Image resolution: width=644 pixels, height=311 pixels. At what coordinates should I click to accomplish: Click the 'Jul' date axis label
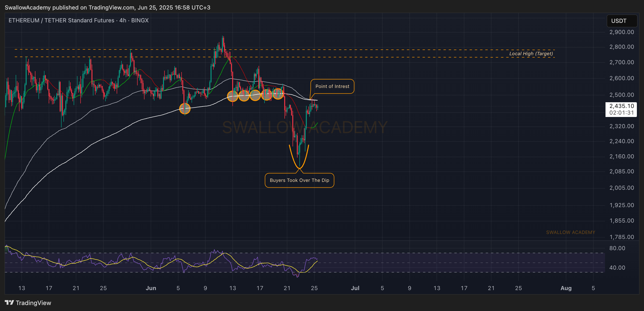point(355,288)
